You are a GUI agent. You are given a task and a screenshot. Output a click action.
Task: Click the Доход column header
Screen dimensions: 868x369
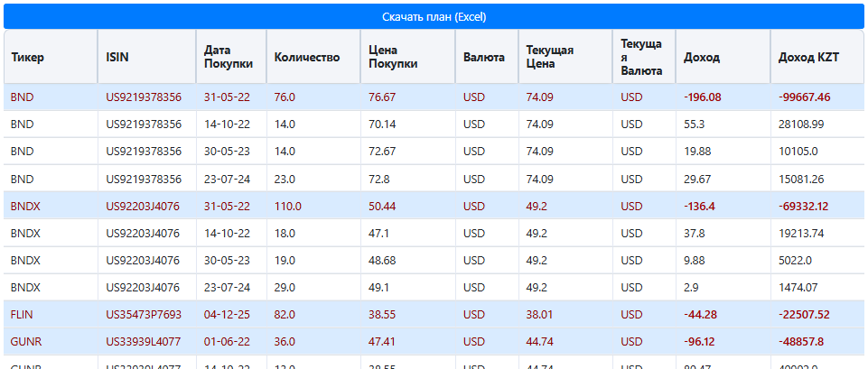tap(702, 58)
